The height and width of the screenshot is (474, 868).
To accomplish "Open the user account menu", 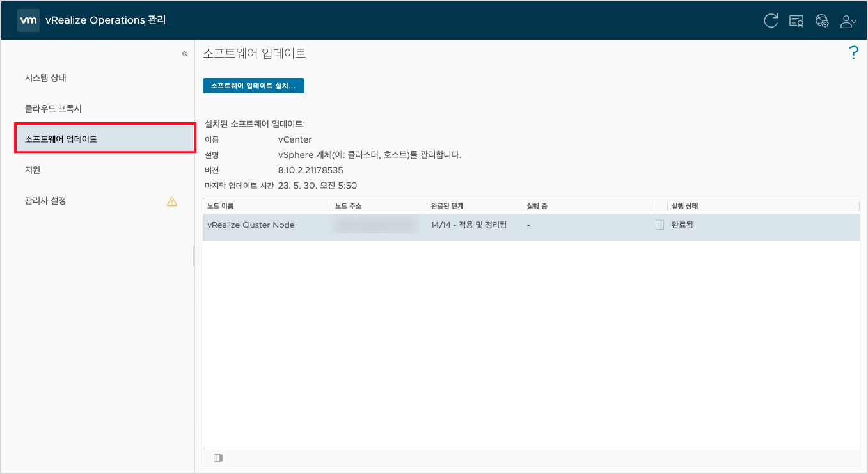I will [848, 21].
